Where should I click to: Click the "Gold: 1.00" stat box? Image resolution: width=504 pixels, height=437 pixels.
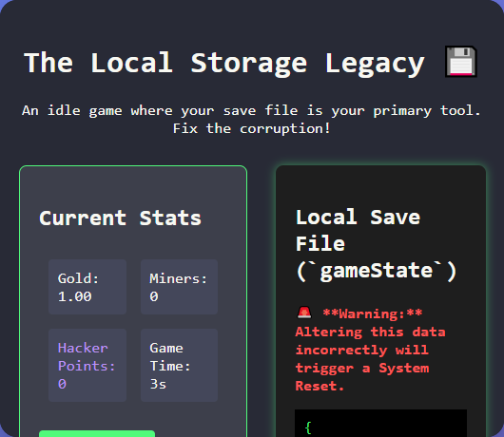(x=87, y=287)
